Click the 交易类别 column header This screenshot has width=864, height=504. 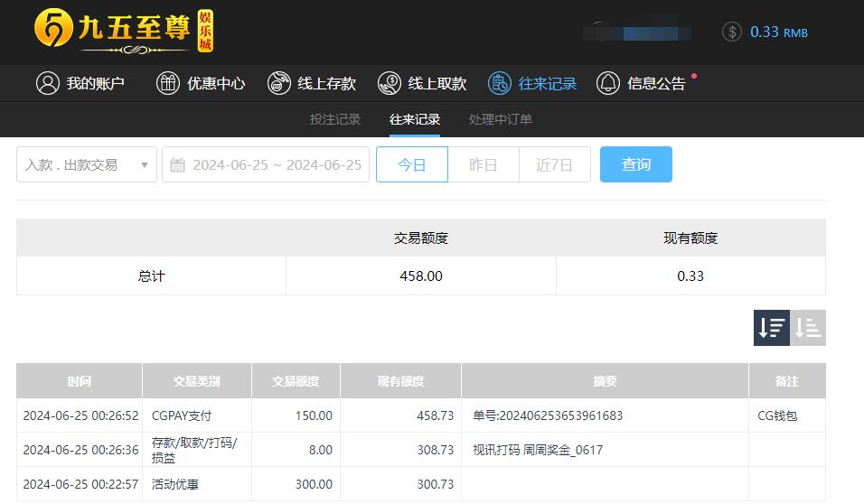[x=197, y=380]
